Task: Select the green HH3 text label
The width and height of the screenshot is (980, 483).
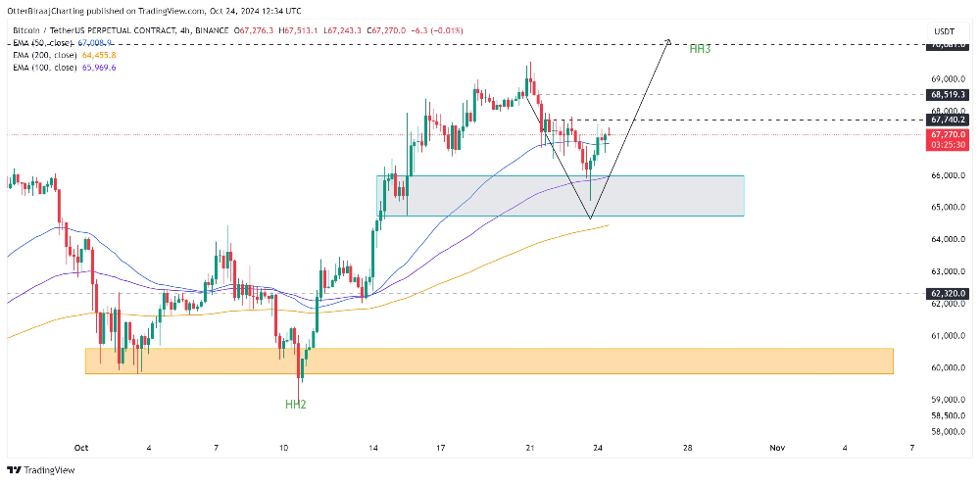Action: point(700,49)
